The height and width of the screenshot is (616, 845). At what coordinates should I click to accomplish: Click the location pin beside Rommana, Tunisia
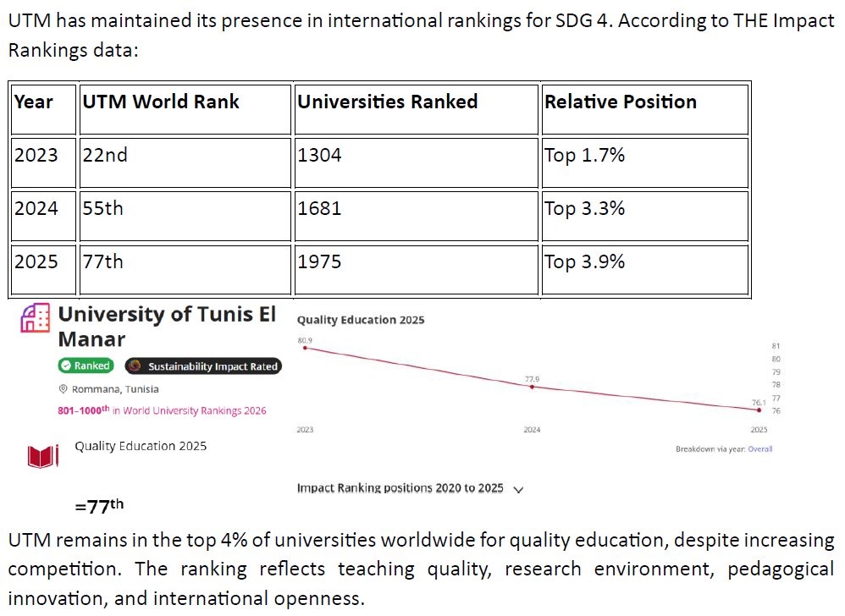64,389
